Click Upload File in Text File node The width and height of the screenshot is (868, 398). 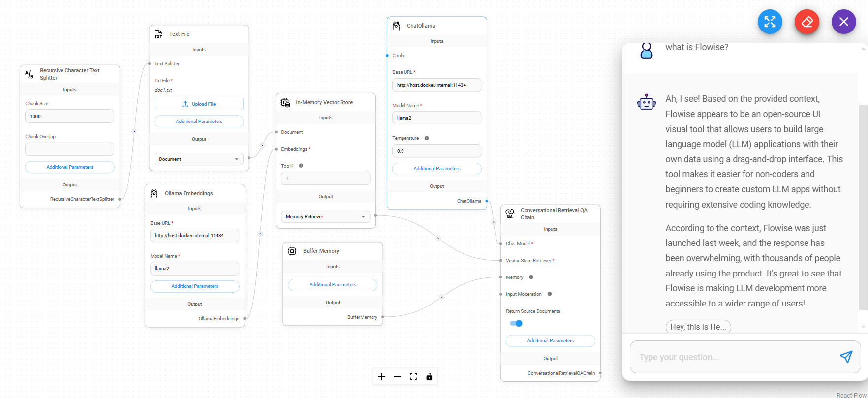199,104
